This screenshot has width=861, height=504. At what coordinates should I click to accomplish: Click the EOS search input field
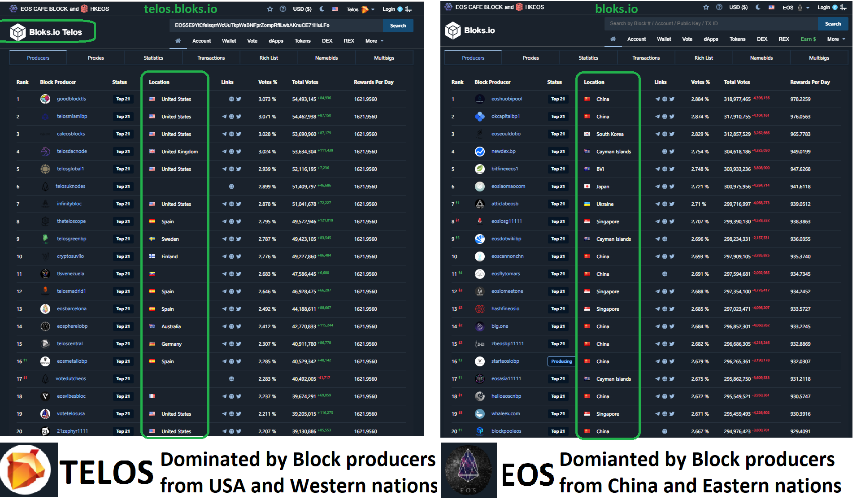(x=710, y=24)
